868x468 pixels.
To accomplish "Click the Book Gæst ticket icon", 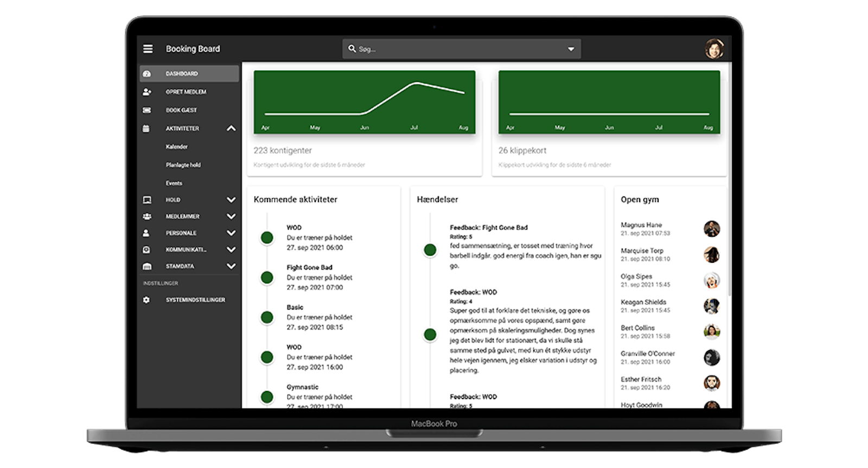I will (x=146, y=110).
